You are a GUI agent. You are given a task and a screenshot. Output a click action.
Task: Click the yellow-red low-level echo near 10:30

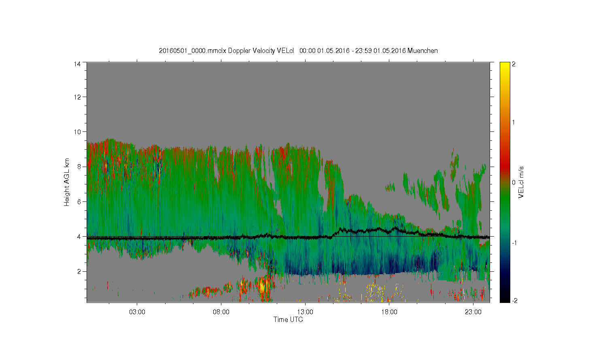pos(263,286)
